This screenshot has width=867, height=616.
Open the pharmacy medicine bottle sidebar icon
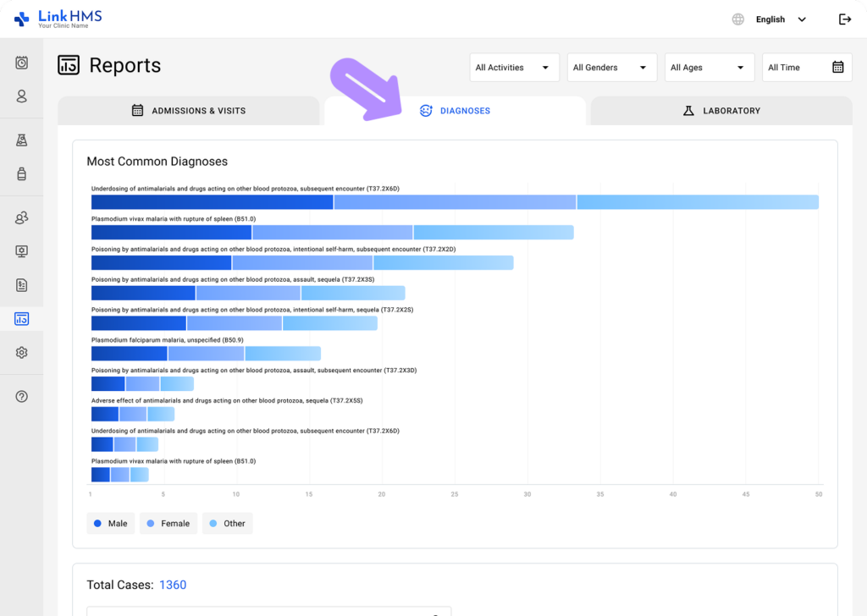coord(21,173)
